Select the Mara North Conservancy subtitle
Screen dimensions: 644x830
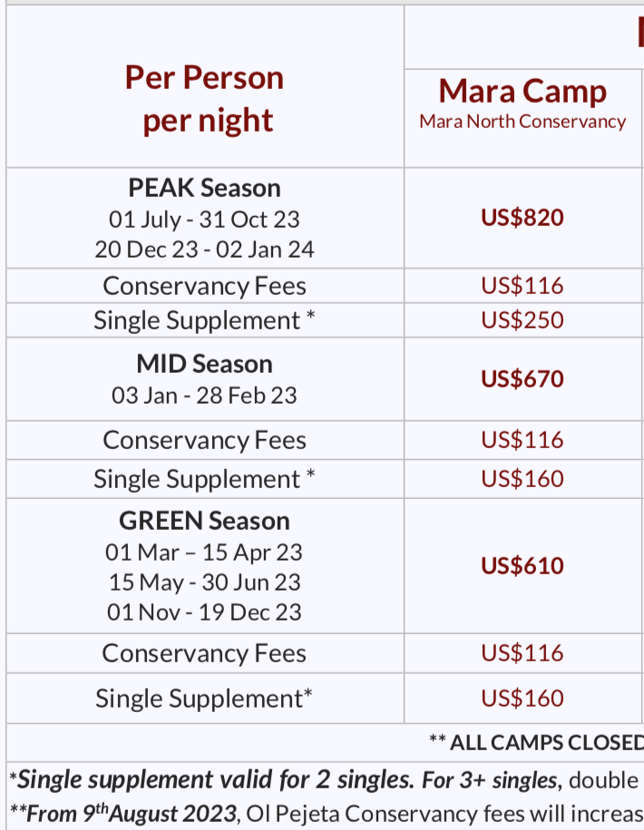click(x=522, y=122)
